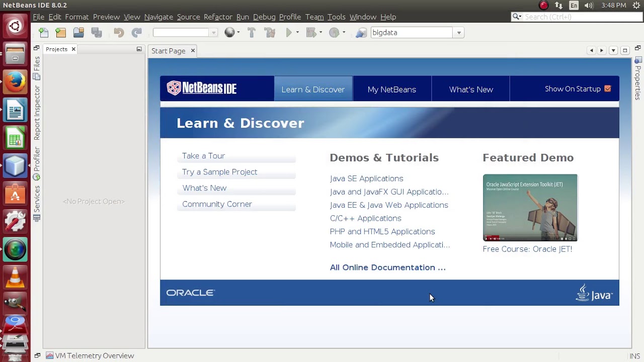Expand the bigdata combo box arrow
Viewport: 644px width, 362px height.
click(x=459, y=33)
